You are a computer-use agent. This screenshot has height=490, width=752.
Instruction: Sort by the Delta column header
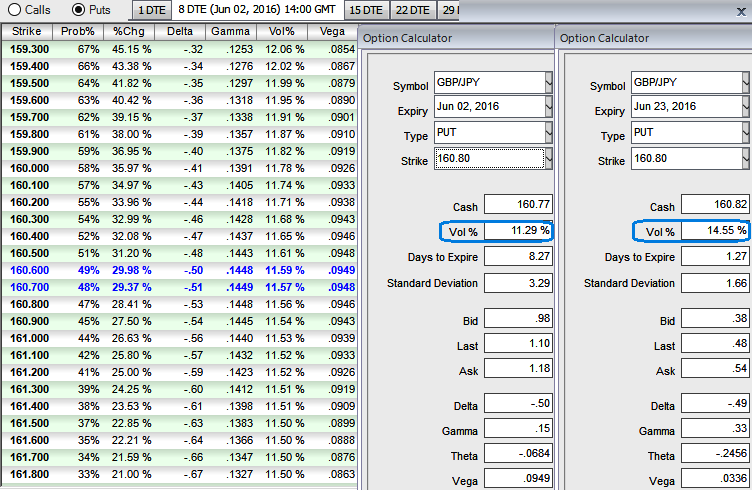pyautogui.click(x=180, y=32)
